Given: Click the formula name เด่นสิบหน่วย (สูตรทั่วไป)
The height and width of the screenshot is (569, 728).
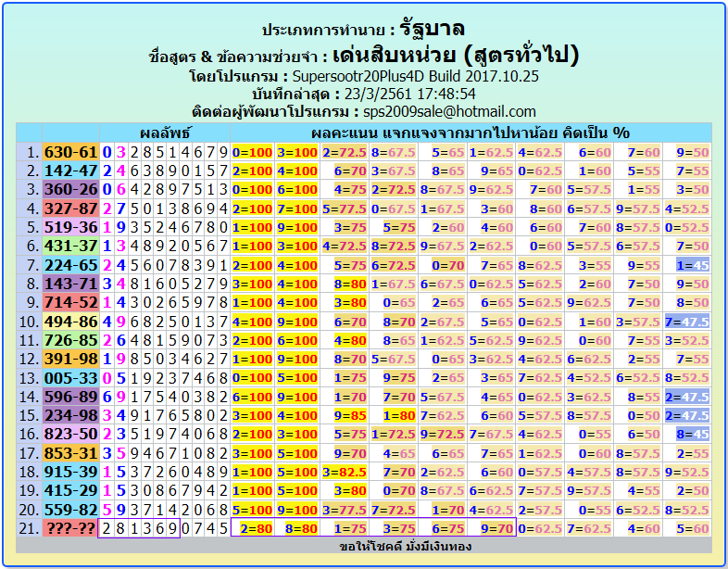Looking at the screenshot, I should pyautogui.click(x=455, y=55).
